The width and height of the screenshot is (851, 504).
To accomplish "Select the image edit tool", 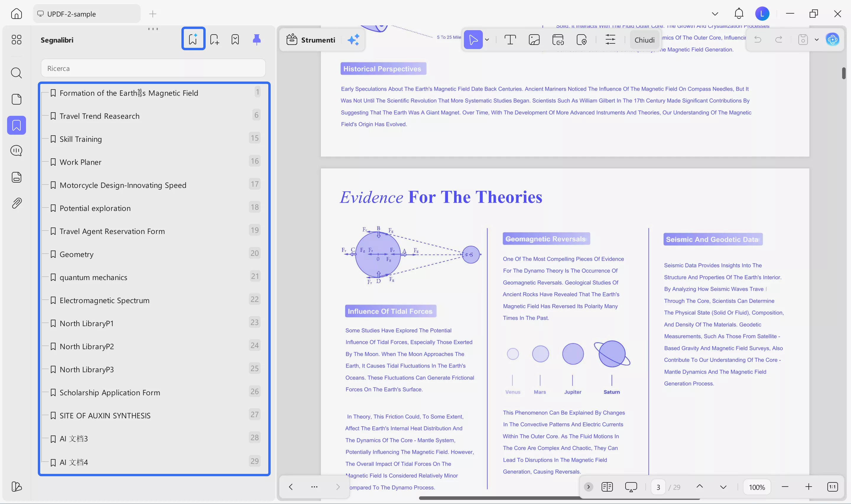I will tap(534, 40).
